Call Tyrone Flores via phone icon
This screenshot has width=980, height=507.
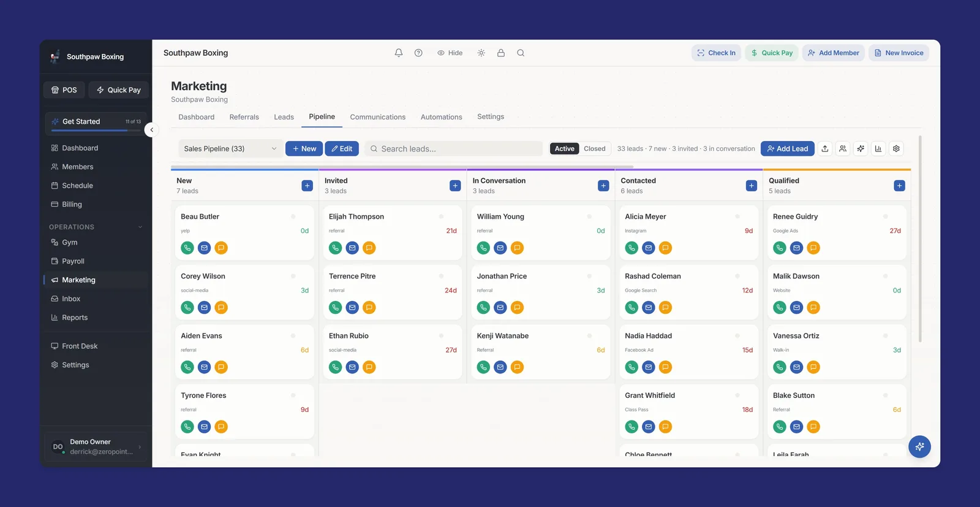coord(187,427)
